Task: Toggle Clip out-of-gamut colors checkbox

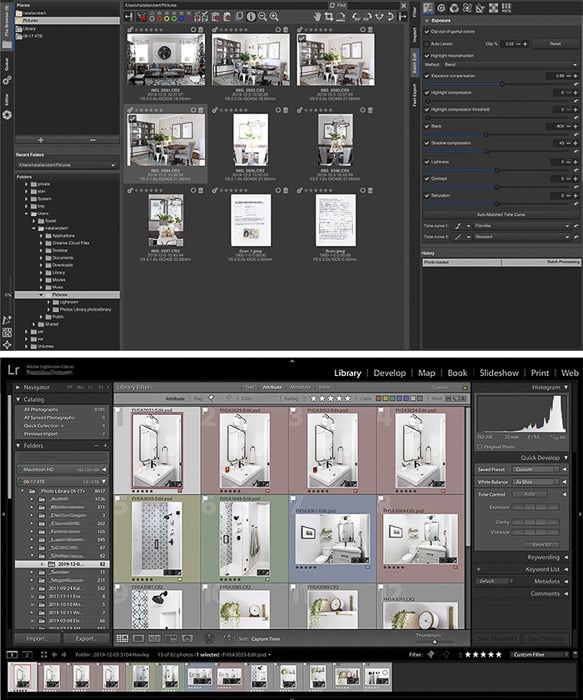Action: (x=427, y=32)
